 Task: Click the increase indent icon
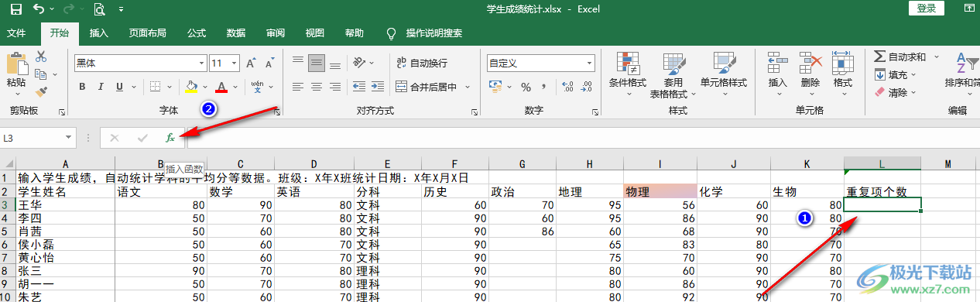click(x=377, y=87)
